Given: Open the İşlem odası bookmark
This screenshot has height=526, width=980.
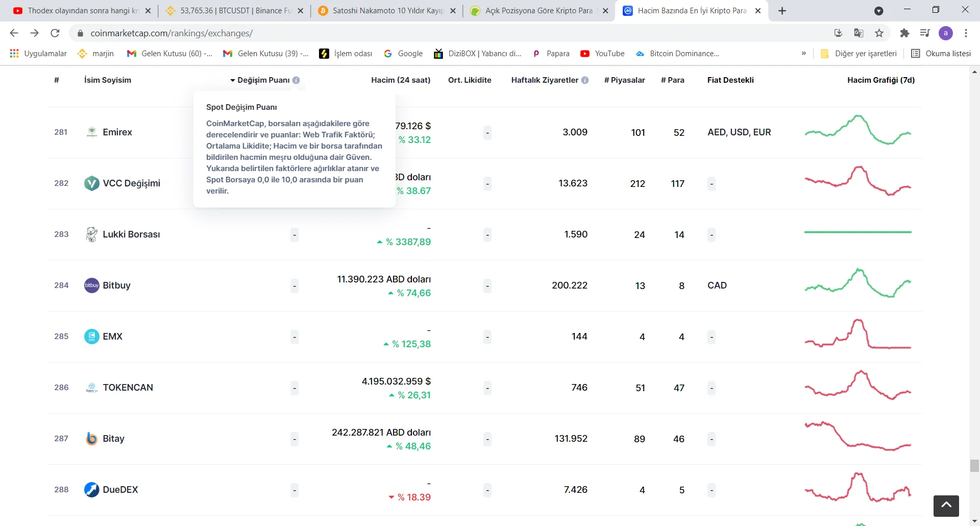Looking at the screenshot, I should (x=346, y=54).
